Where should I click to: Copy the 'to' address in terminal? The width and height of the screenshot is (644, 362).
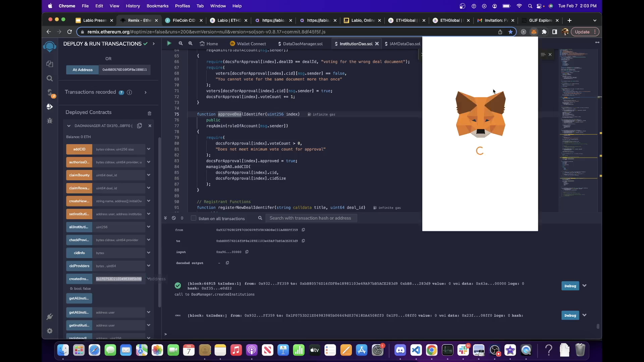pos(303,241)
